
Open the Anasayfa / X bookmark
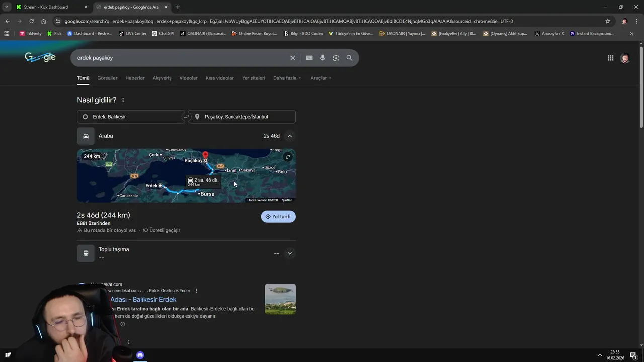coord(549,34)
